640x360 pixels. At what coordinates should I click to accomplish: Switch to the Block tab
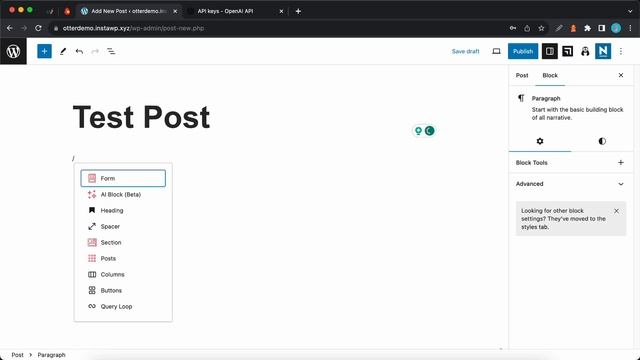(550, 76)
